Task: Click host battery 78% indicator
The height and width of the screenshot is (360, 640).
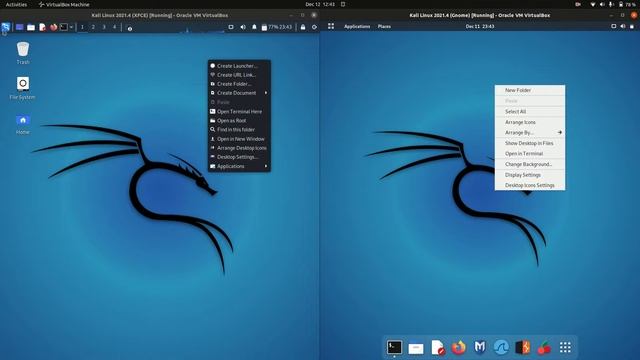Action: pos(627,4)
